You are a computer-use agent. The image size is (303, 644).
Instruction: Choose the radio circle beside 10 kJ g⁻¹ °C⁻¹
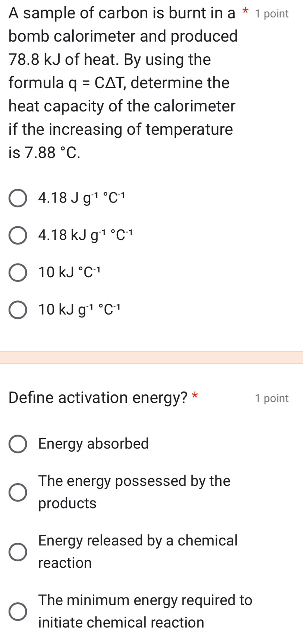pos(18,310)
